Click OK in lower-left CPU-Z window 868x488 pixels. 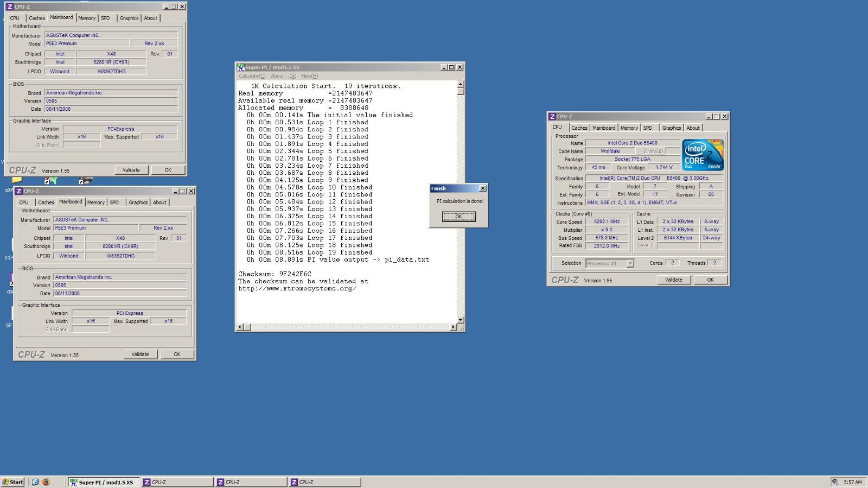(x=177, y=354)
